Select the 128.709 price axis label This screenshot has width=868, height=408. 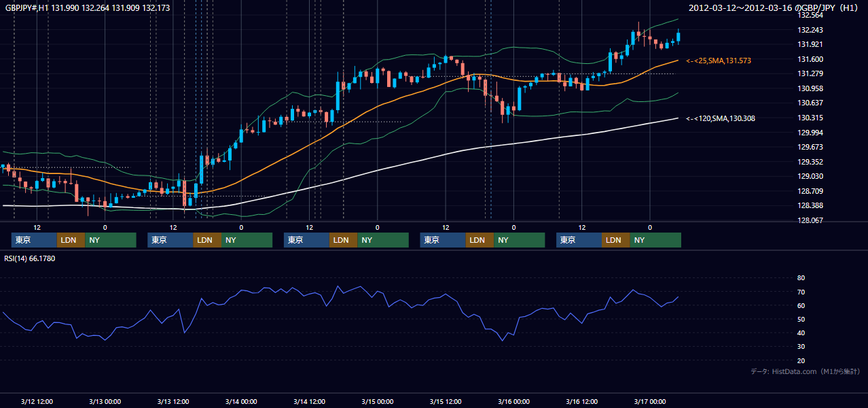(810, 191)
